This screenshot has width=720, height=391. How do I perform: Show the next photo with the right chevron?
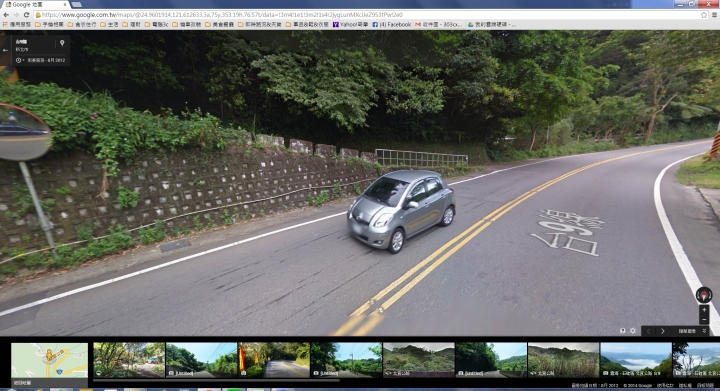(x=663, y=331)
